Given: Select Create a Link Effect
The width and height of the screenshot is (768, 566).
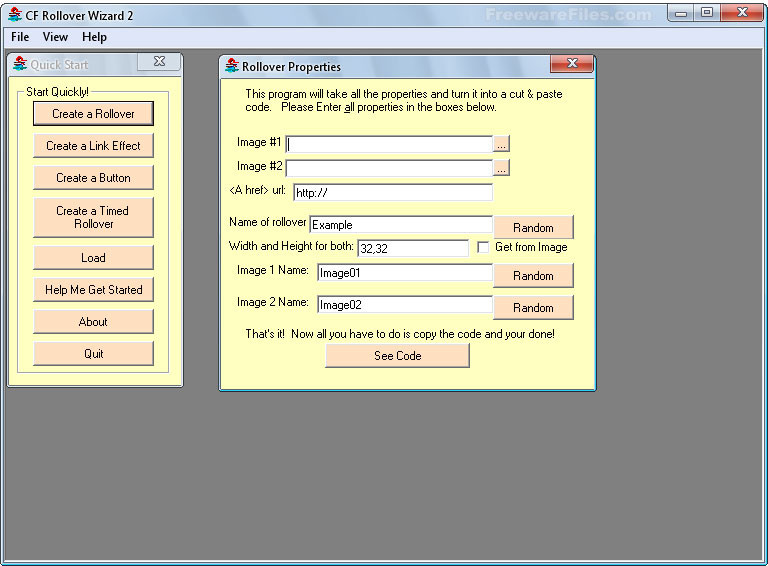Looking at the screenshot, I should 94,145.
